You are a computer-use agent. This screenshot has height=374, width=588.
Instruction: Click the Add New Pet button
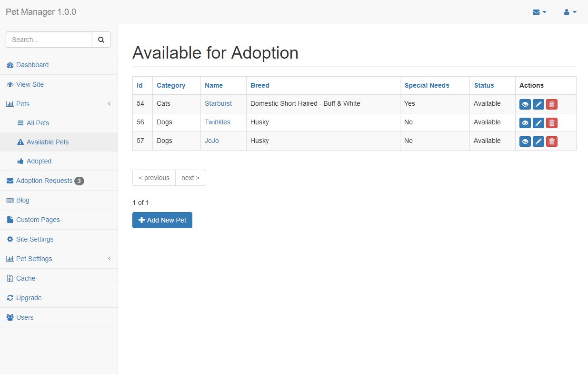162,220
